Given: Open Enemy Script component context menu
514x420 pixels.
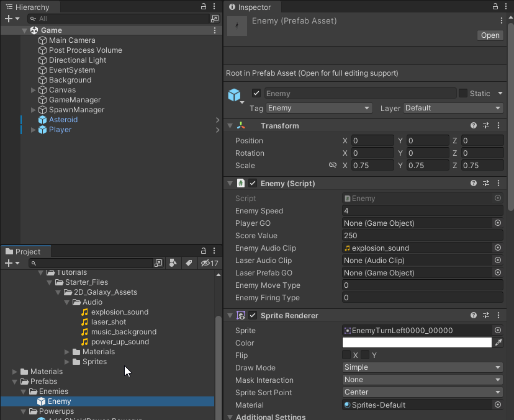Looking at the screenshot, I should pyautogui.click(x=498, y=183).
